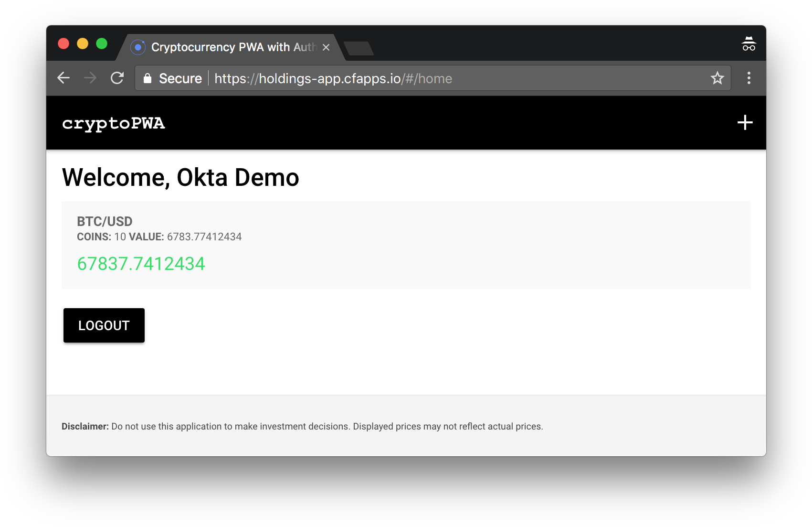Close the Cryptocurrency PWA tab
812x527 pixels.
click(326, 47)
